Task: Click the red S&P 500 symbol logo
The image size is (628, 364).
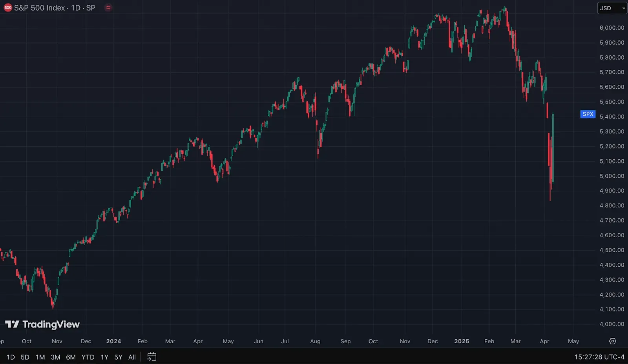Action: coord(7,8)
